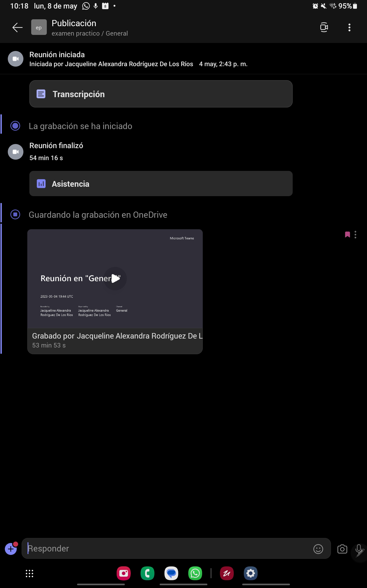Open the camera from reply bar
This screenshot has height=588, width=367.
342,549
